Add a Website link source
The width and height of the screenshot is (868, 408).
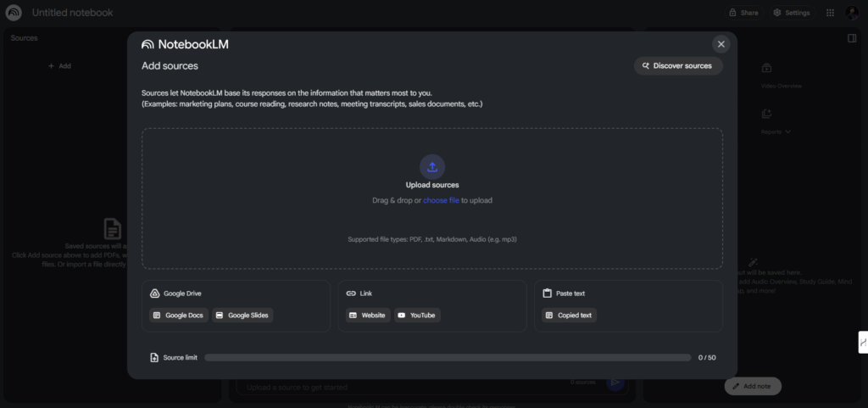pyautogui.click(x=368, y=315)
